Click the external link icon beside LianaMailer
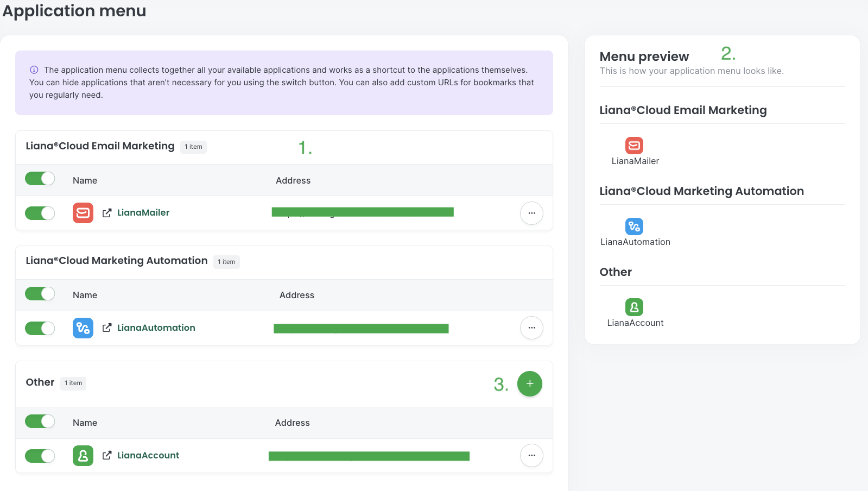 [107, 213]
